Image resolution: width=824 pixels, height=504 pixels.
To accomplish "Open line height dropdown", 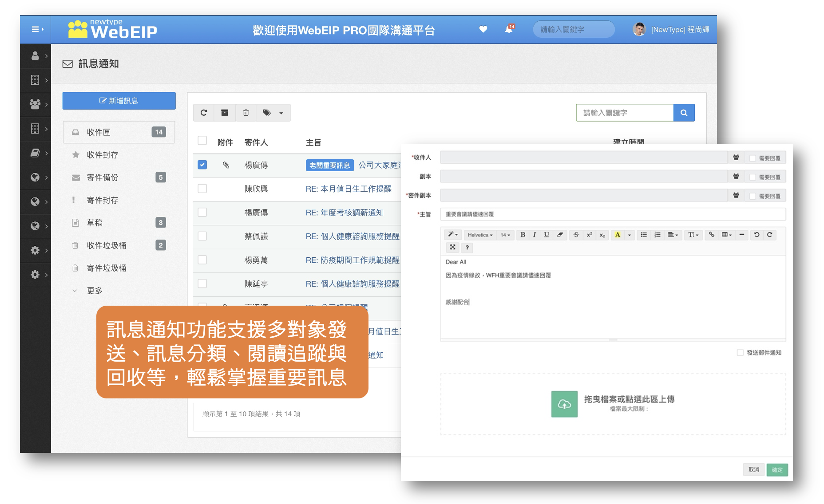I will [693, 235].
